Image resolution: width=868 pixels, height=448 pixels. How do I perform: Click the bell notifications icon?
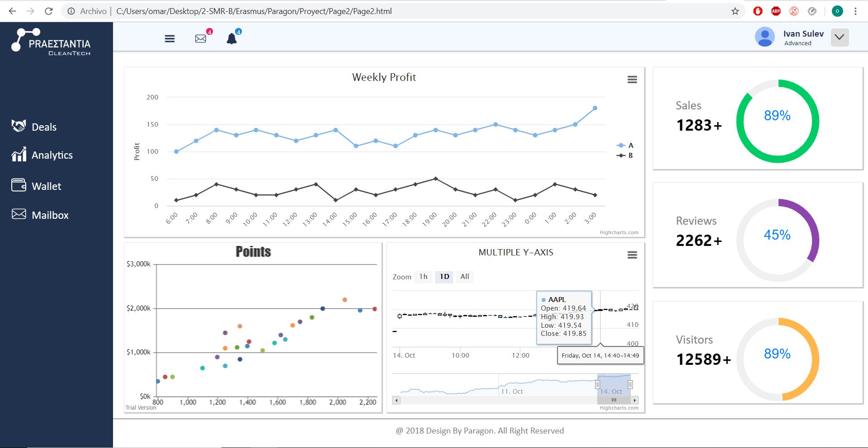[x=232, y=39]
